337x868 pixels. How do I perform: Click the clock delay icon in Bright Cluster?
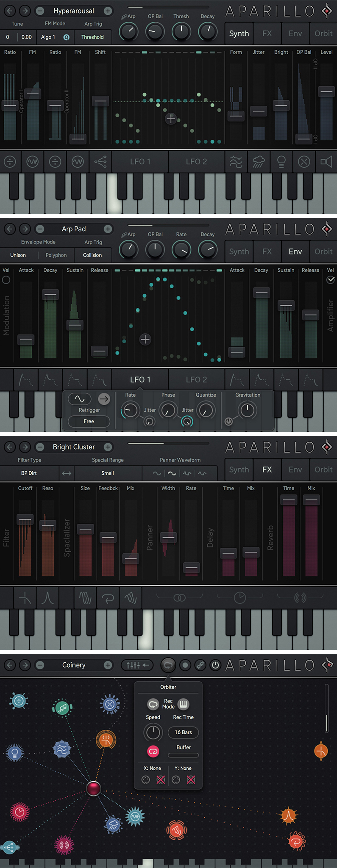(240, 597)
